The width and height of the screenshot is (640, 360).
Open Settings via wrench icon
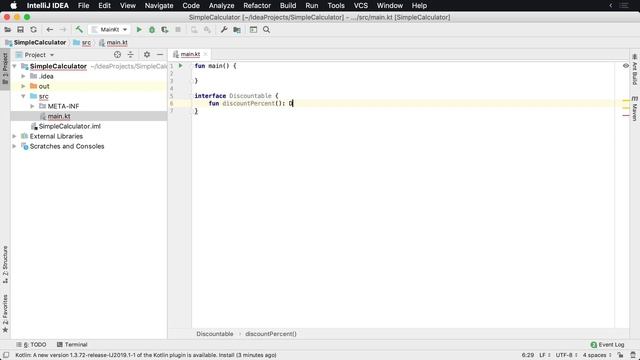(224, 30)
